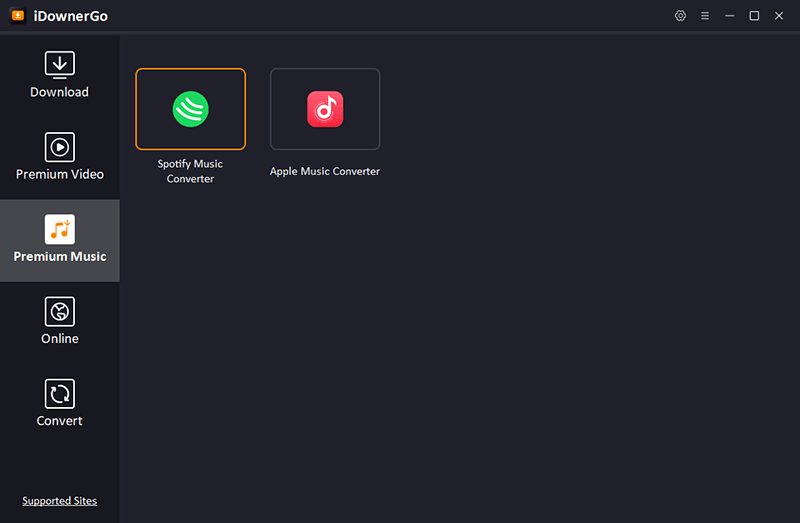Screen dimensions: 800x523
Task: Launch the Spotify Music Converter tile
Action: click(x=190, y=109)
